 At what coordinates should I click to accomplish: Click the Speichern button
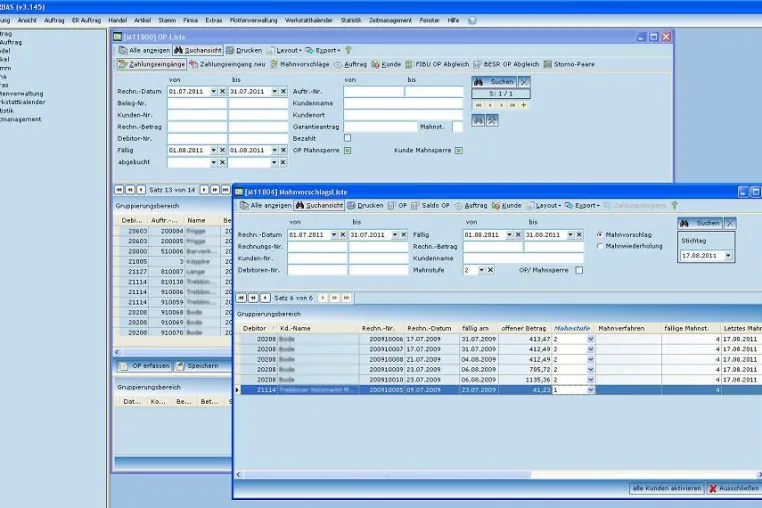point(198,366)
